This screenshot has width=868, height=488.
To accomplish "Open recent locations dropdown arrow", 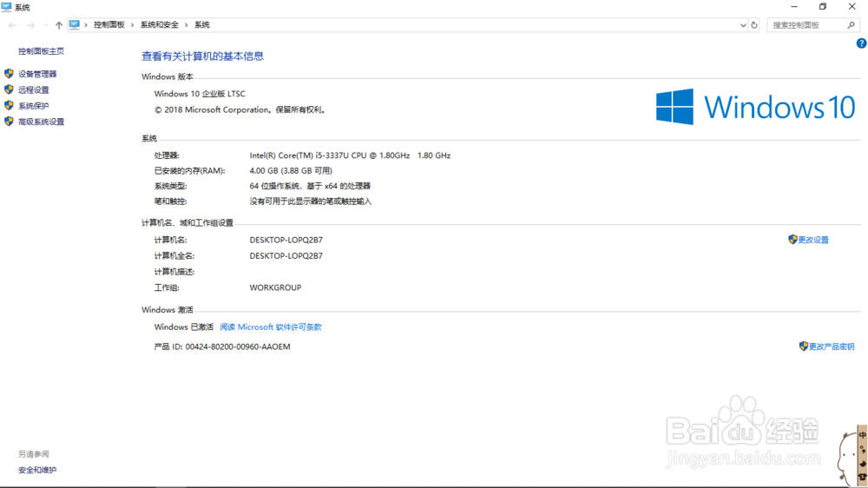I will click(x=45, y=25).
